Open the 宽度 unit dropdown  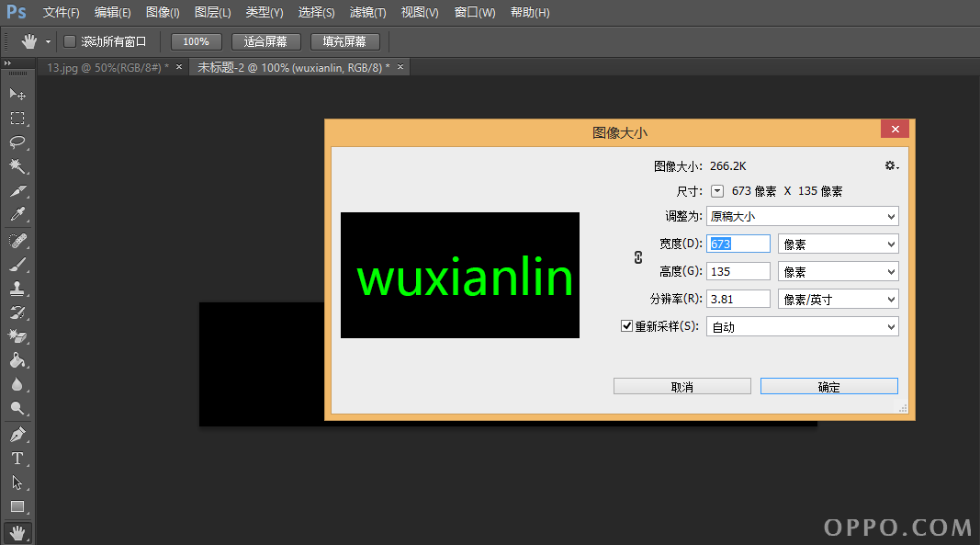(x=839, y=244)
